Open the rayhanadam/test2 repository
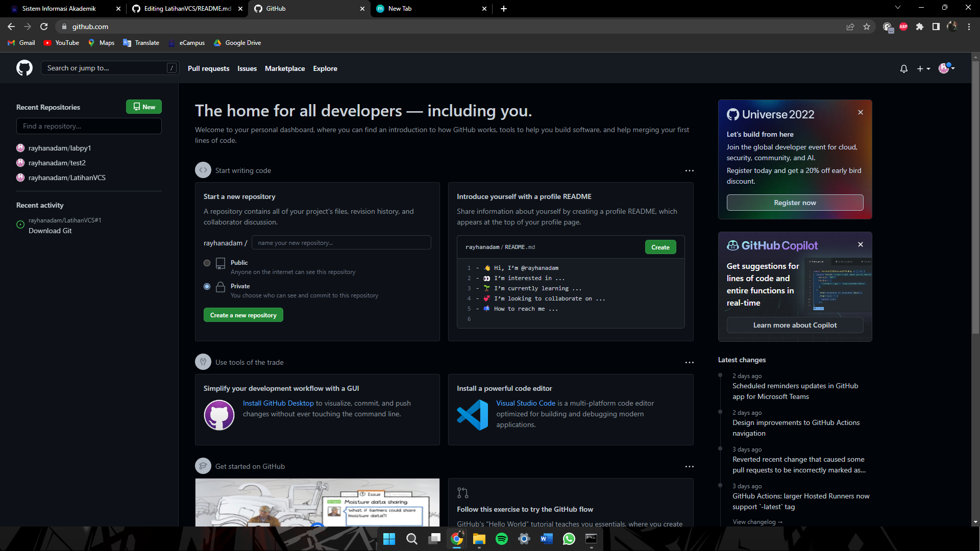The image size is (980, 551). 57,163
